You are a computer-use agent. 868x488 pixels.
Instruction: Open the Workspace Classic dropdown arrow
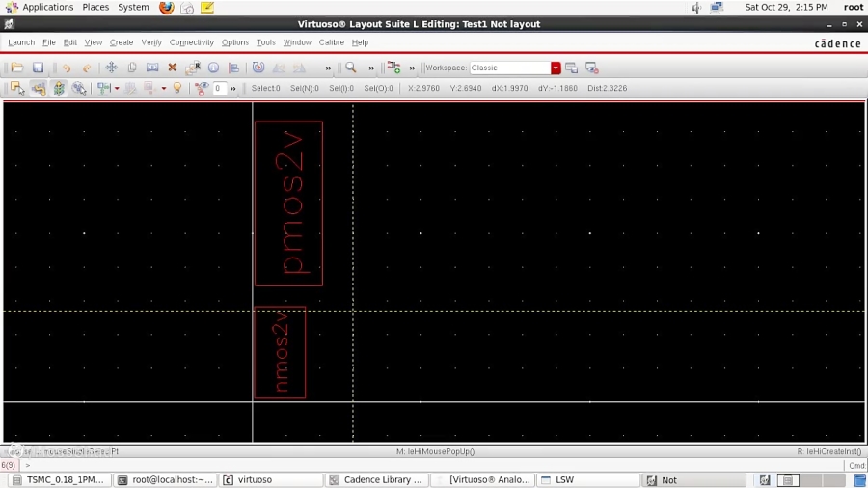556,68
